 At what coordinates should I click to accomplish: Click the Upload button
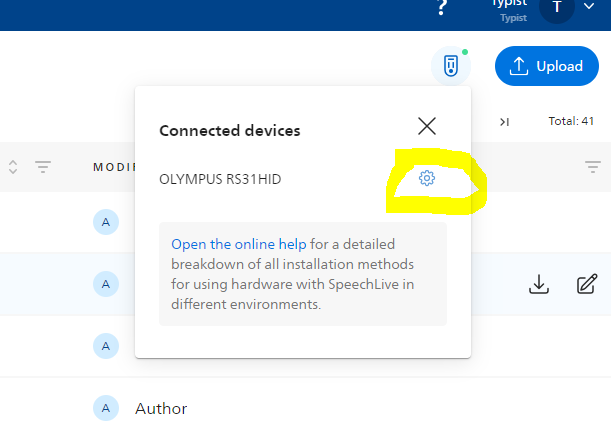[x=547, y=66]
